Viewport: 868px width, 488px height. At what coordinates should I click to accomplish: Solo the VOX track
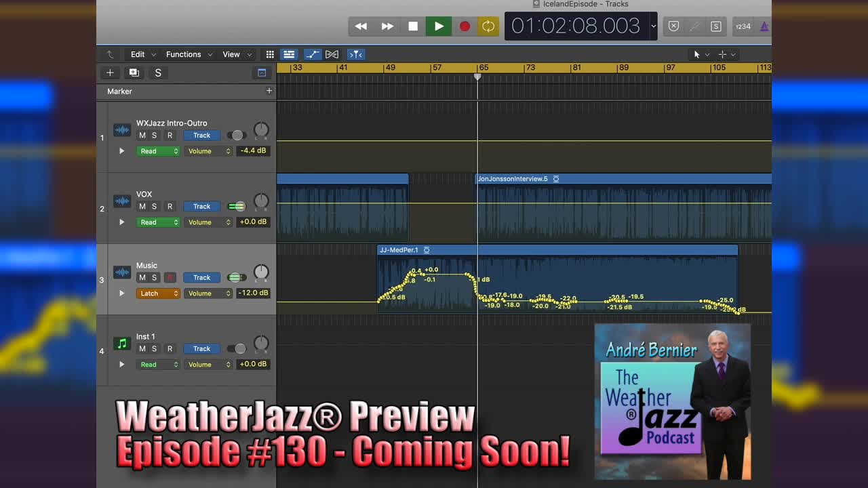coord(154,207)
